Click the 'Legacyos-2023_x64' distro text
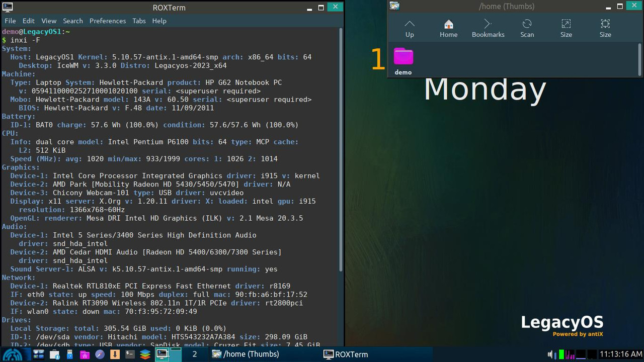The height and width of the screenshot is (362, 644). tap(191, 65)
